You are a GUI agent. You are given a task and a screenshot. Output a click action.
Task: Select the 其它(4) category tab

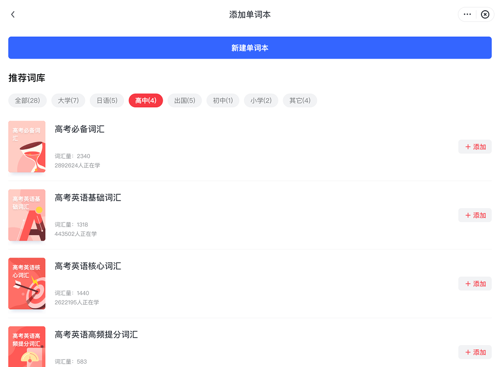pos(300,100)
